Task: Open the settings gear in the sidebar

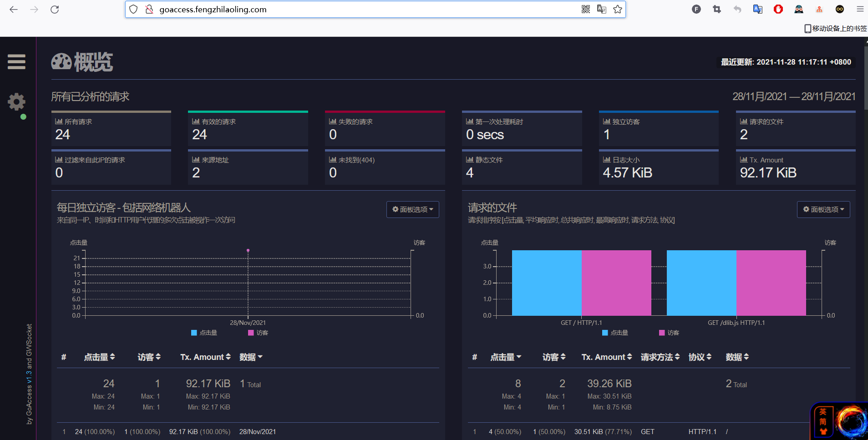Action: [16, 102]
